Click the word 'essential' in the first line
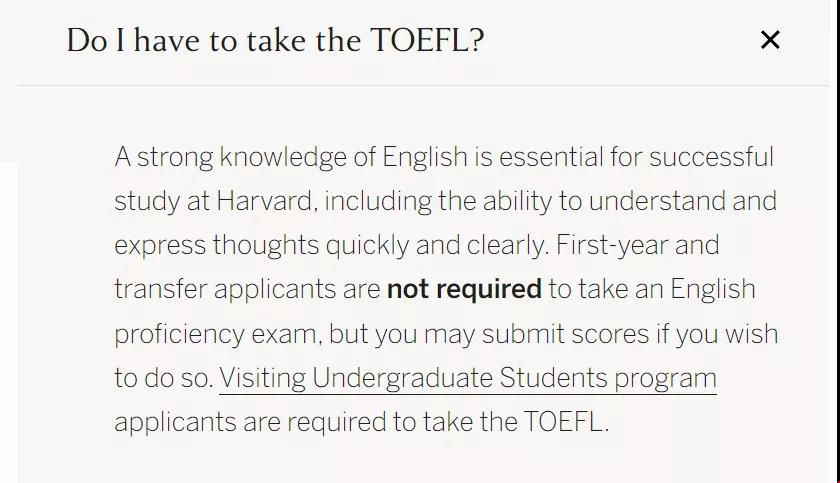The width and height of the screenshot is (840, 483). (x=551, y=157)
